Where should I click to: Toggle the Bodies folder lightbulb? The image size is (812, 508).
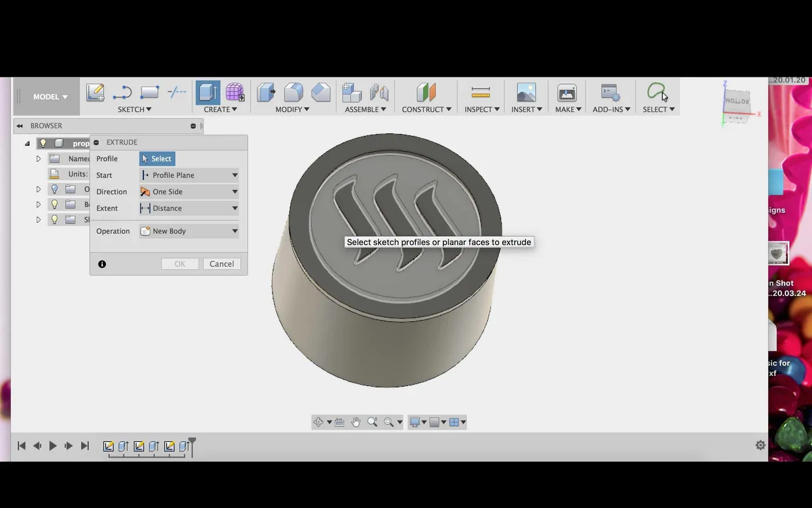coord(55,204)
